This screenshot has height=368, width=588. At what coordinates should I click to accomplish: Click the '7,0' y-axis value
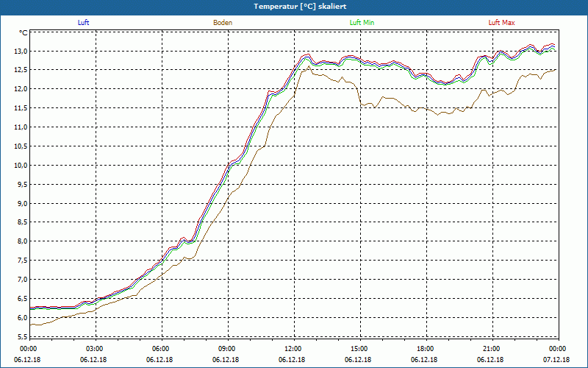[x=22, y=280]
